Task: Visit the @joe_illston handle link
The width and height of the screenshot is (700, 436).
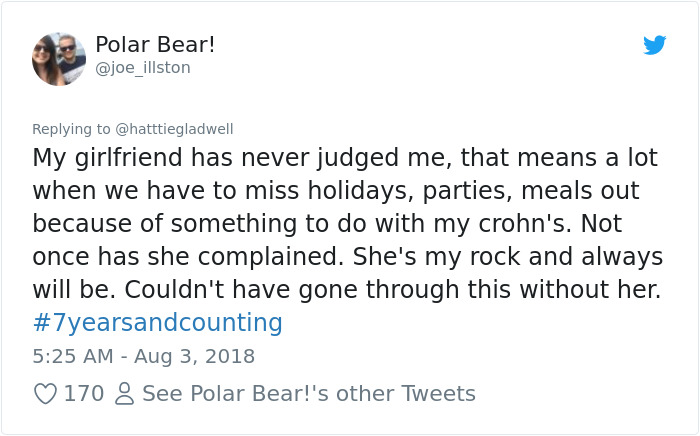Action: point(142,68)
